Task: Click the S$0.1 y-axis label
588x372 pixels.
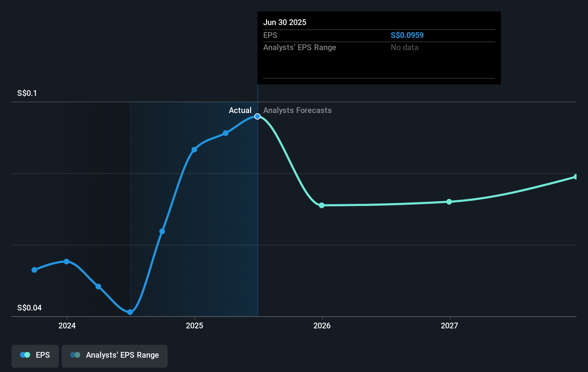Action: point(27,93)
